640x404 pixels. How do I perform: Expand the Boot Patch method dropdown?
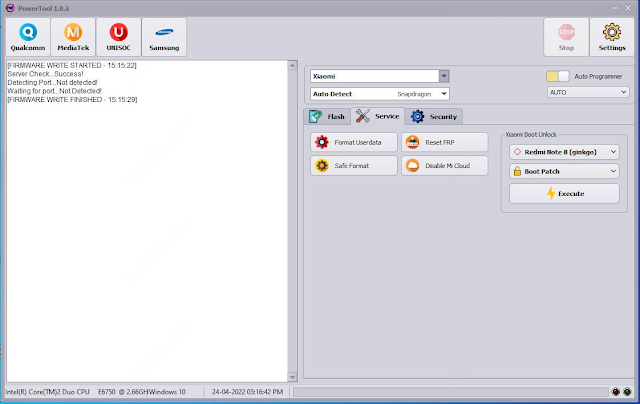pos(564,171)
